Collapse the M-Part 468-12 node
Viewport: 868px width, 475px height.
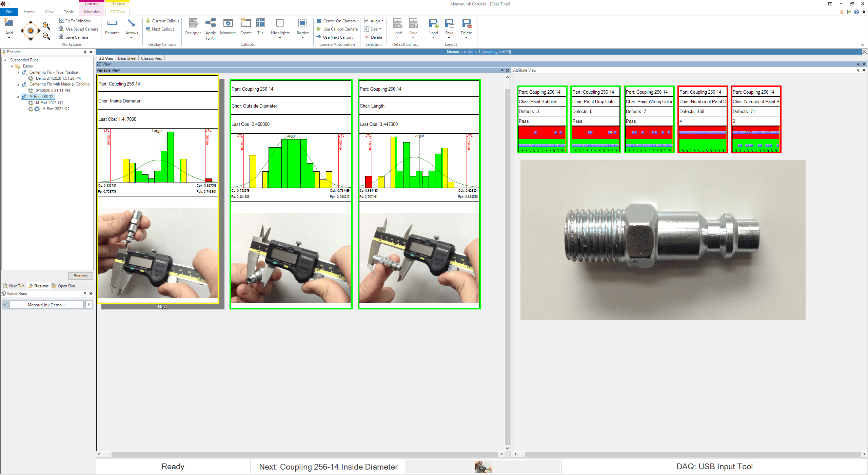(x=18, y=97)
